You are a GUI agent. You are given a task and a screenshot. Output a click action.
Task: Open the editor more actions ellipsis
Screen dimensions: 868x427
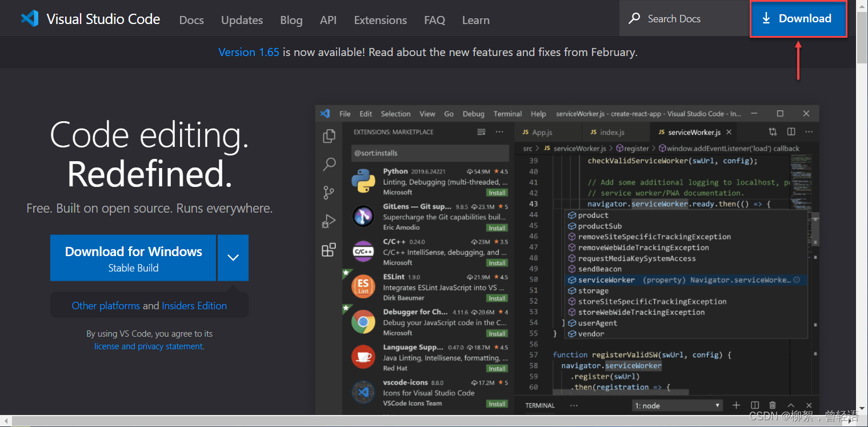(x=809, y=132)
